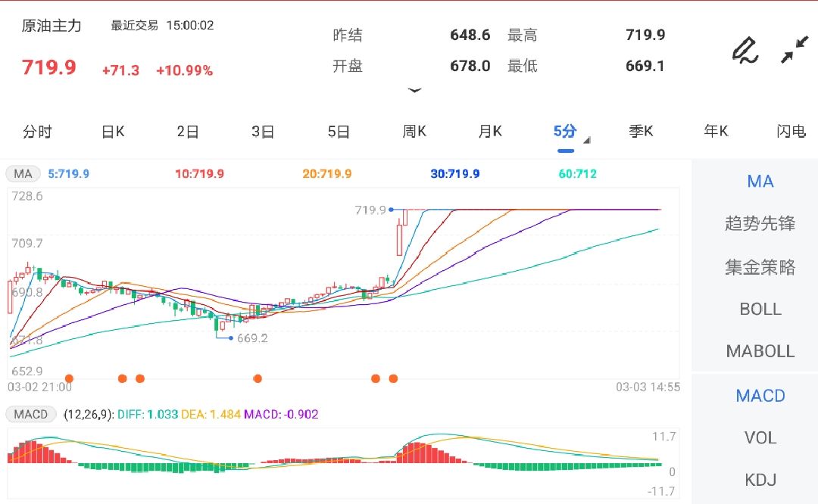
Task: Select the BOLL indicator
Action: [760, 310]
